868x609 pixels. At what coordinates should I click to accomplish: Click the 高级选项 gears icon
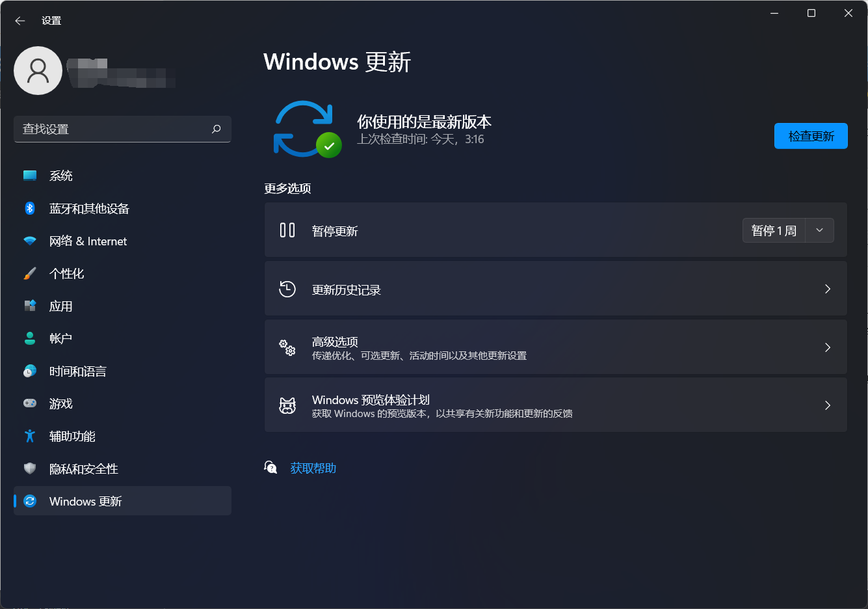287,347
